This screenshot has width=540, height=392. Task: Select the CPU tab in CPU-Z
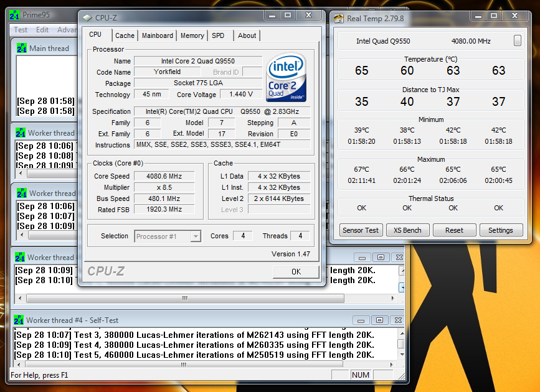tap(95, 34)
